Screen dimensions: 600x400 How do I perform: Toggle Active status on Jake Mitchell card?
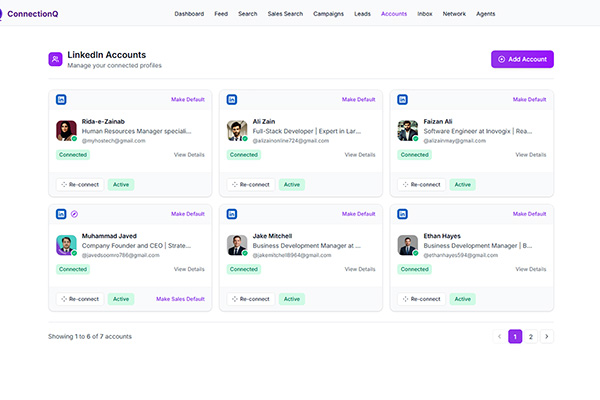coord(292,299)
